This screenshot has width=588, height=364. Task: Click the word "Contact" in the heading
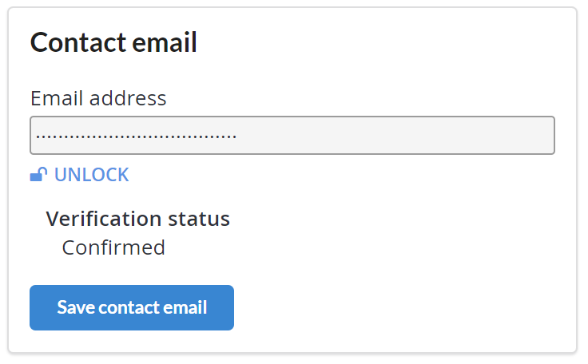tap(78, 42)
